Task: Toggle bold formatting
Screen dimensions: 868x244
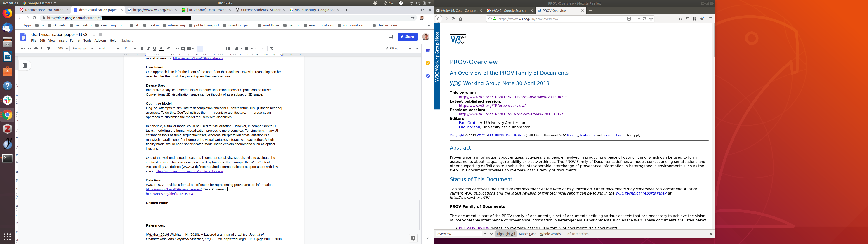Action: (x=142, y=49)
